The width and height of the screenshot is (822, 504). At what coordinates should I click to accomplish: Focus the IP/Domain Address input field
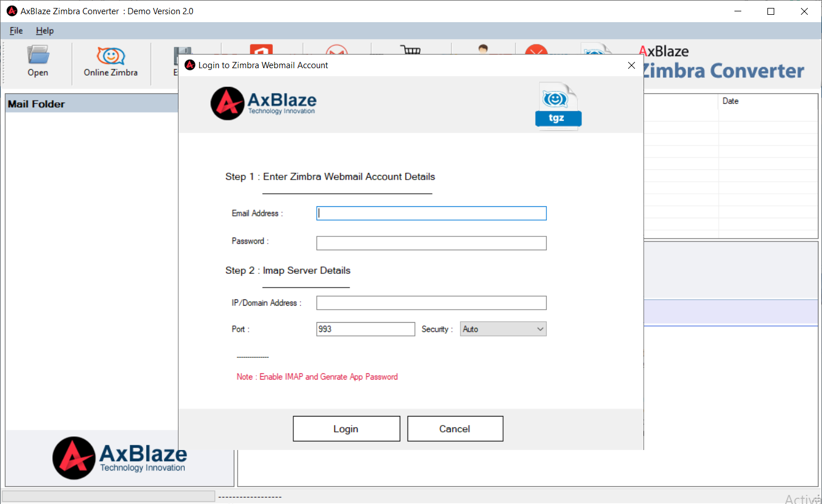point(431,303)
